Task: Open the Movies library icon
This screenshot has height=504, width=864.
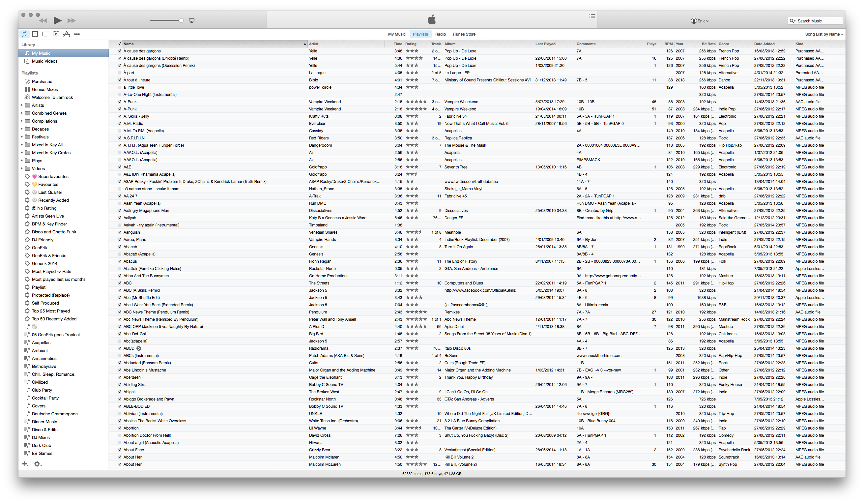Action: click(x=35, y=34)
